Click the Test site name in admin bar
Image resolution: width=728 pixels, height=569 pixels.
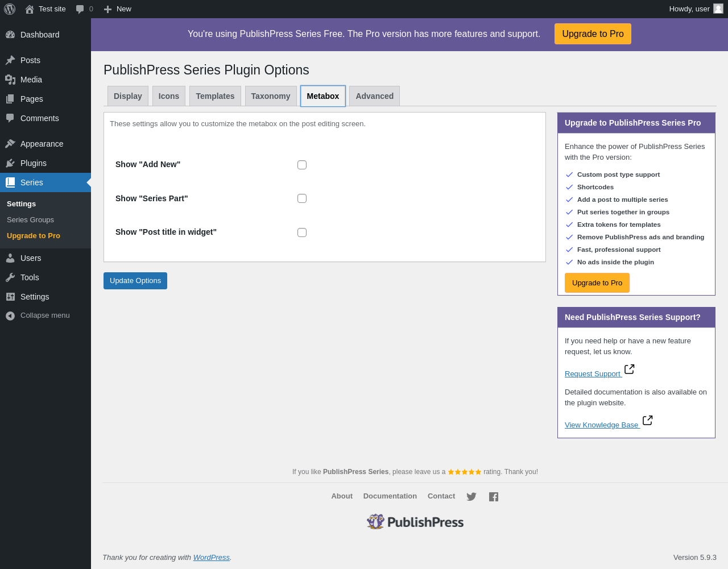(x=52, y=9)
